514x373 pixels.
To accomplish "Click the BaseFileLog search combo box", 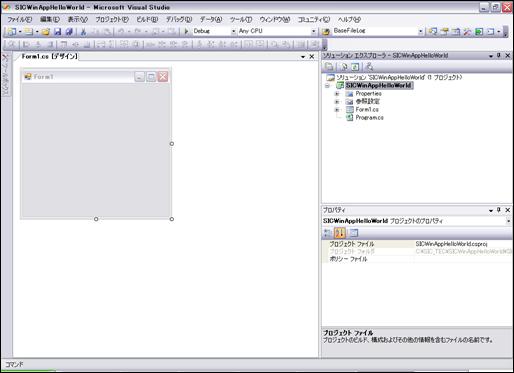I will [377, 31].
